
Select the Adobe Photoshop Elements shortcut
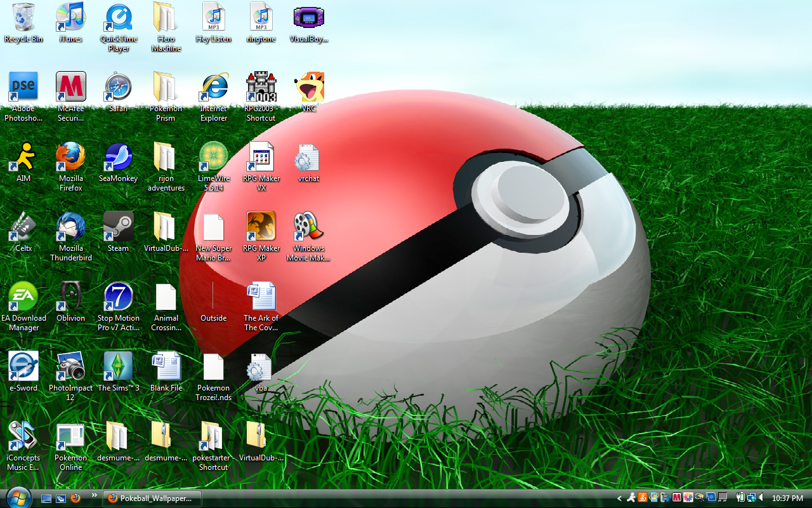23,97
